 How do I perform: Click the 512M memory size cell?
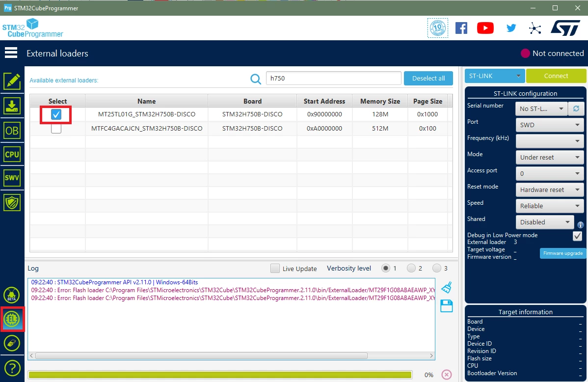point(380,128)
